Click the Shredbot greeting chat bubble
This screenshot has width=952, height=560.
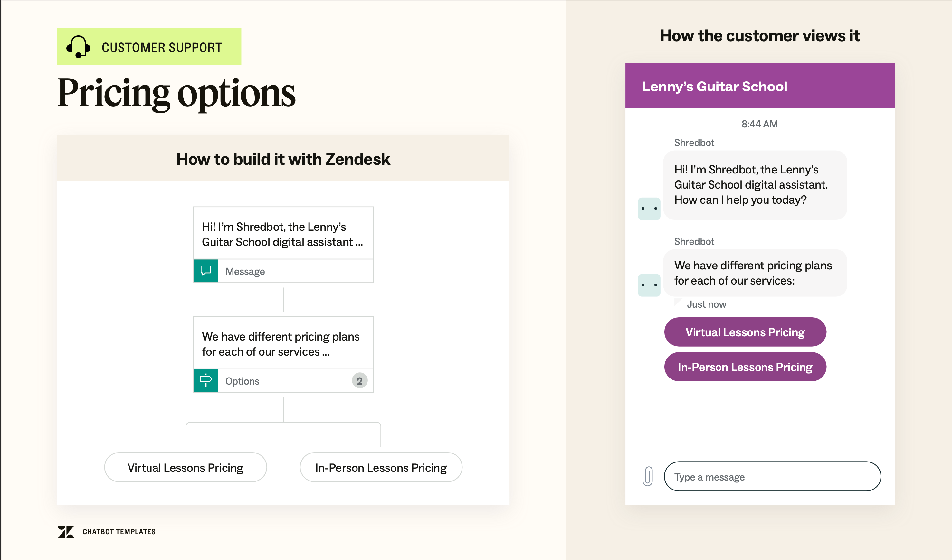click(755, 185)
